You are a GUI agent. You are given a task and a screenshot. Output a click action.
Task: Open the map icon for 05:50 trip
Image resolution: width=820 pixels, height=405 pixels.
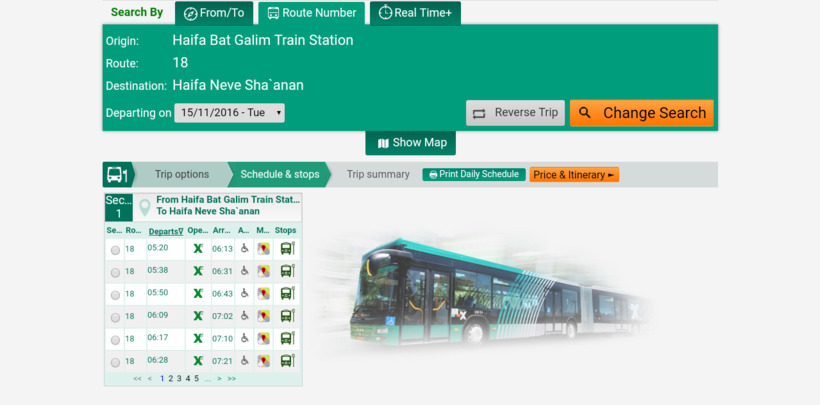click(x=264, y=294)
